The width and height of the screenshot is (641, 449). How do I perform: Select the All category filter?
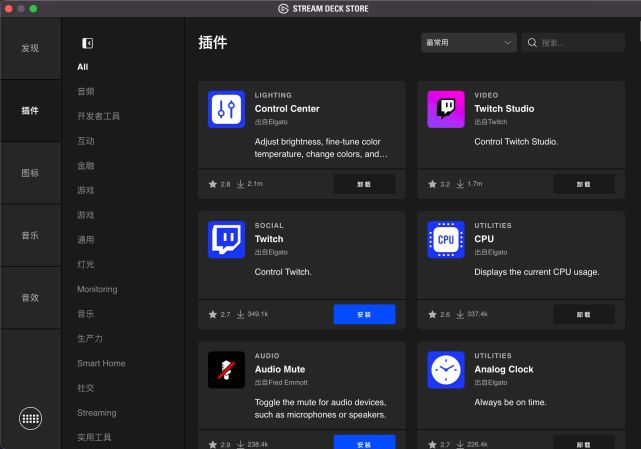pos(83,67)
